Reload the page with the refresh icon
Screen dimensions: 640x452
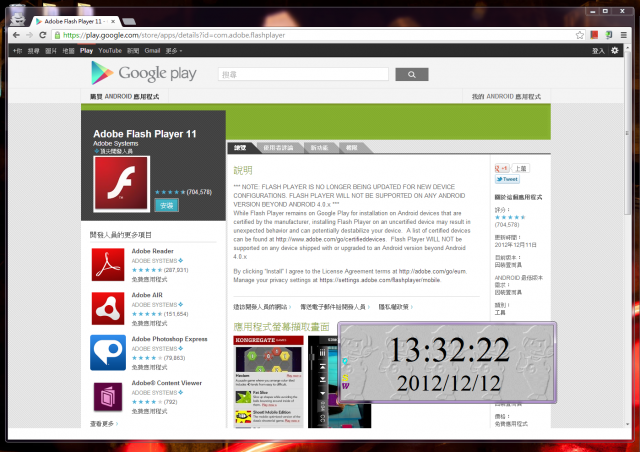coord(43,35)
